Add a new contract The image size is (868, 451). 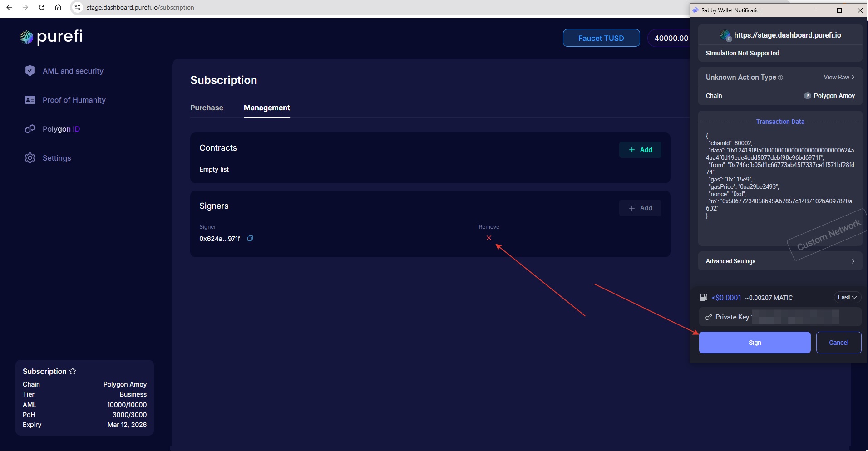pos(640,150)
